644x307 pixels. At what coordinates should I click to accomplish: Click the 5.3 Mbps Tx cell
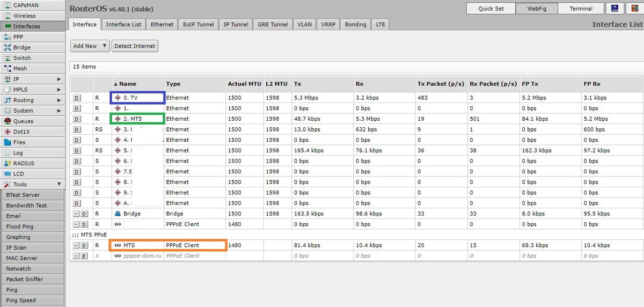(322, 98)
